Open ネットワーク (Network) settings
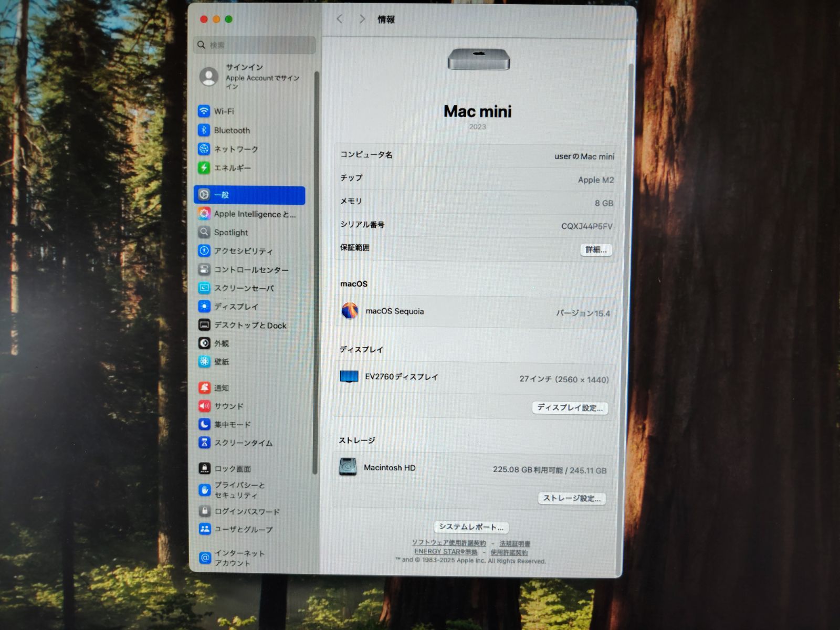The height and width of the screenshot is (630, 840). click(x=204, y=149)
